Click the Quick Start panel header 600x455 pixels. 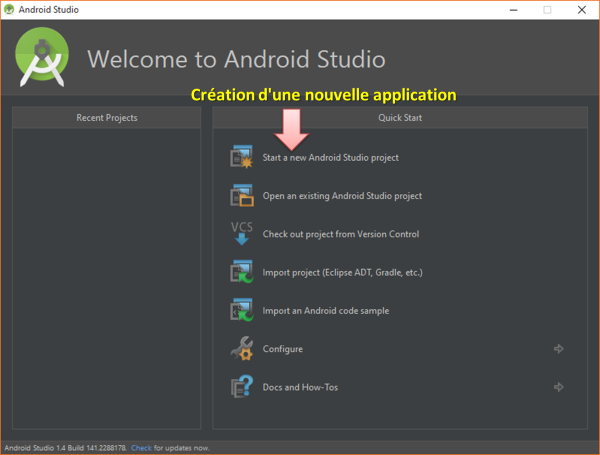point(400,117)
